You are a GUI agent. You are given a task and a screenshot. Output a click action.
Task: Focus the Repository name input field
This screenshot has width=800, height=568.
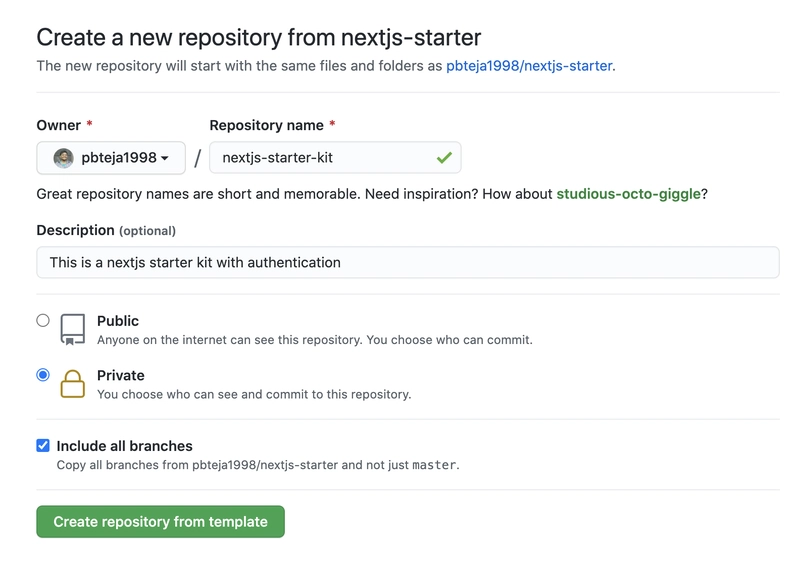click(335, 158)
